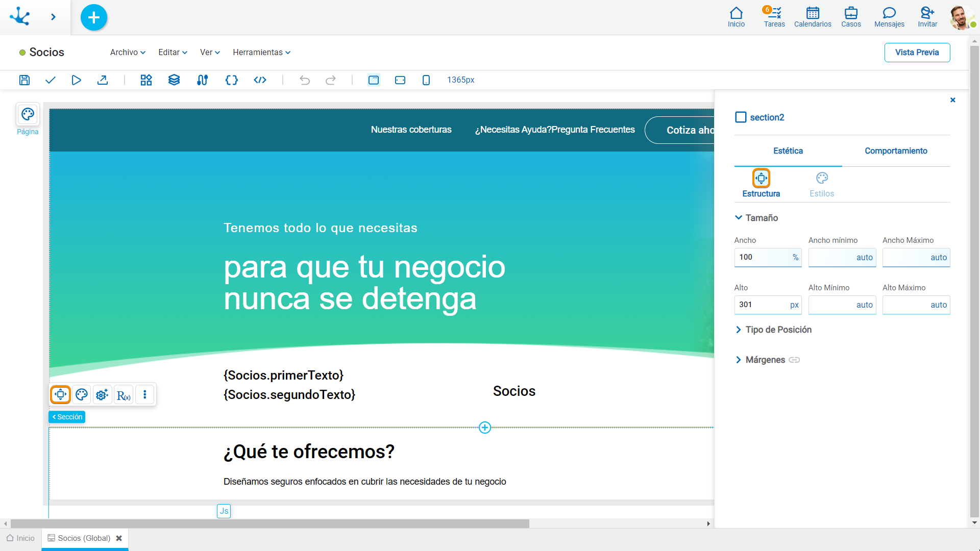Open the R(x) rules icon
The image size is (980, 551).
click(124, 395)
